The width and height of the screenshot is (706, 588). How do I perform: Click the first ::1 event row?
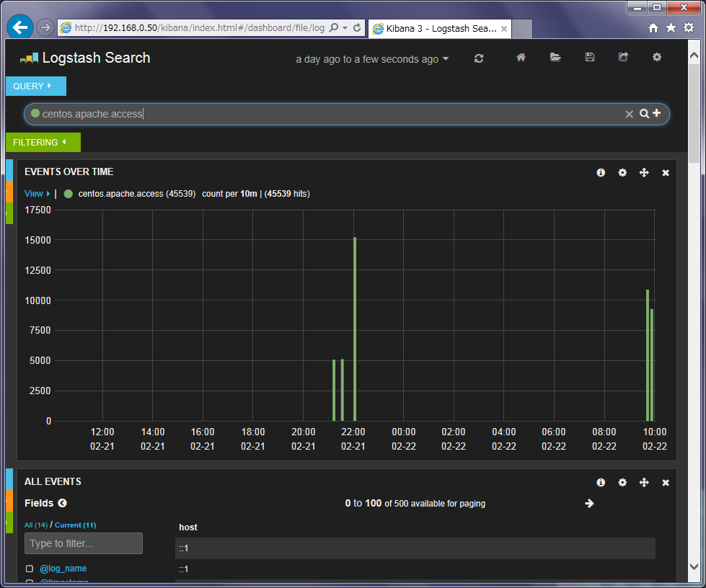(415, 548)
